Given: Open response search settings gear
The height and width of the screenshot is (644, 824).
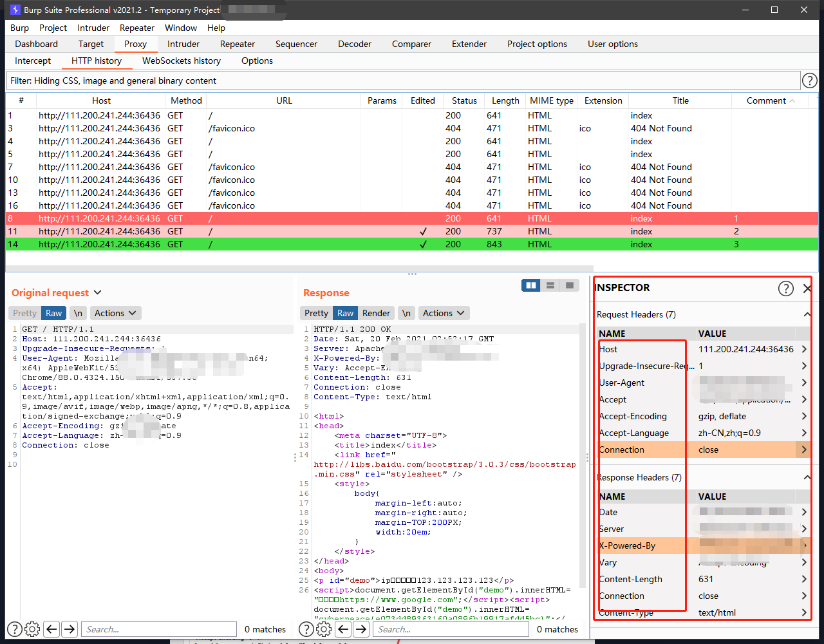Looking at the screenshot, I should 324,629.
